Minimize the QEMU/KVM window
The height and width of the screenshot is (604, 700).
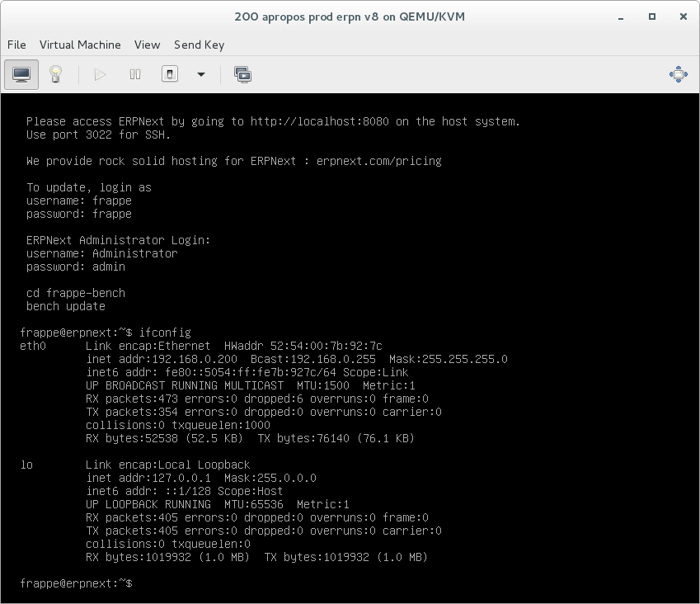(621, 17)
